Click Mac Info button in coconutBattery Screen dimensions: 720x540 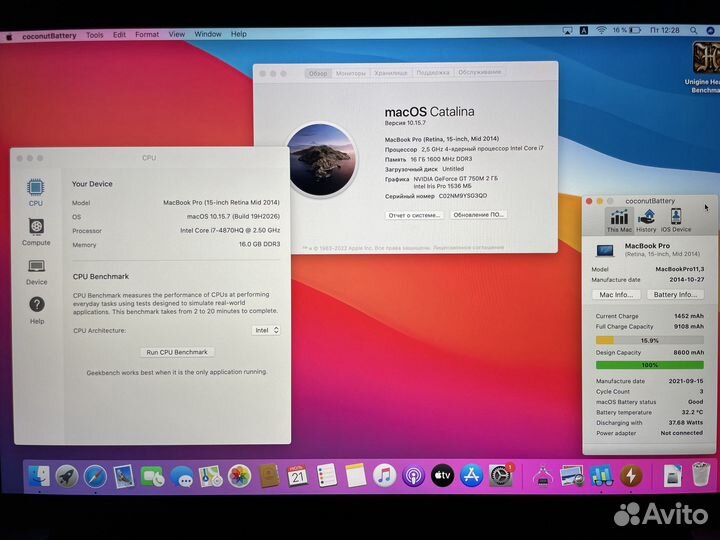pyautogui.click(x=616, y=295)
